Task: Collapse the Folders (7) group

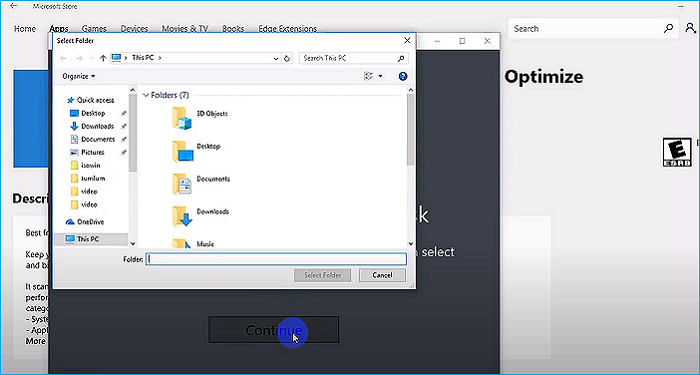Action: [x=146, y=95]
